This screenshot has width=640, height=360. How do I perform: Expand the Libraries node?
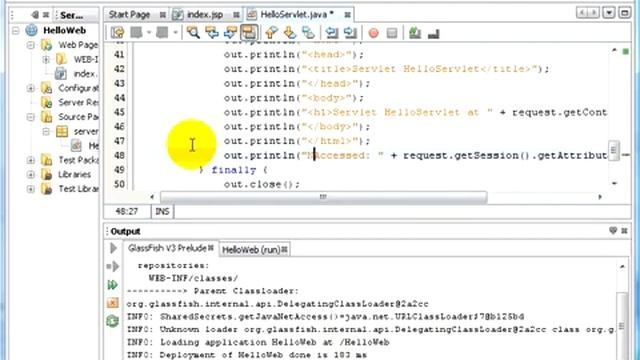coord(31,175)
